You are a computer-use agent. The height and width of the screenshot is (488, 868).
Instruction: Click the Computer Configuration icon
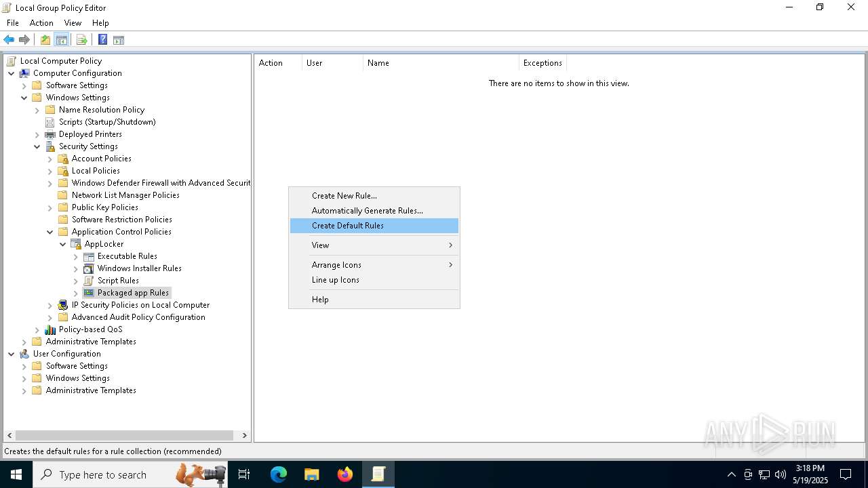pyautogui.click(x=24, y=73)
